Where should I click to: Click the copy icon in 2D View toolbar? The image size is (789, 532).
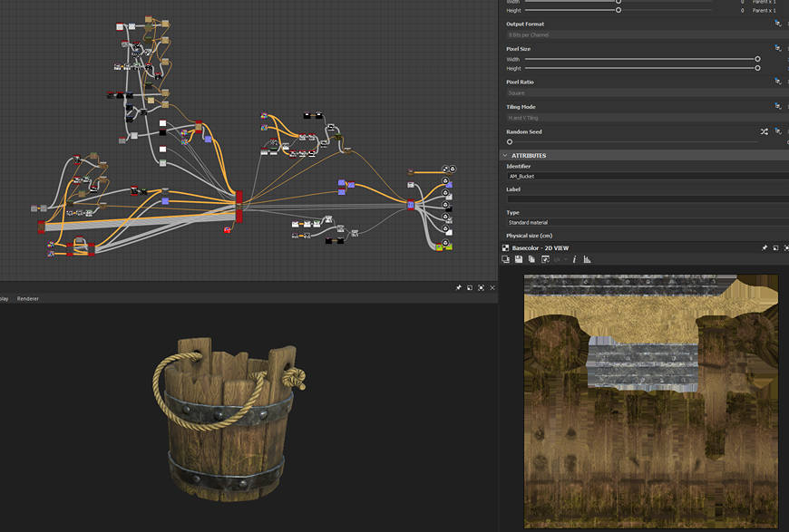coord(531,259)
